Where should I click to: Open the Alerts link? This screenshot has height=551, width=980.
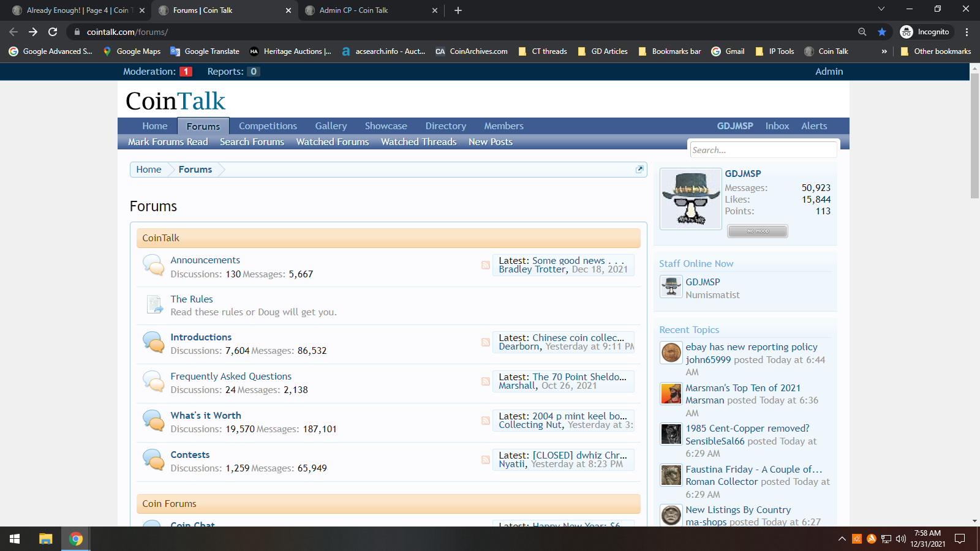814,126
